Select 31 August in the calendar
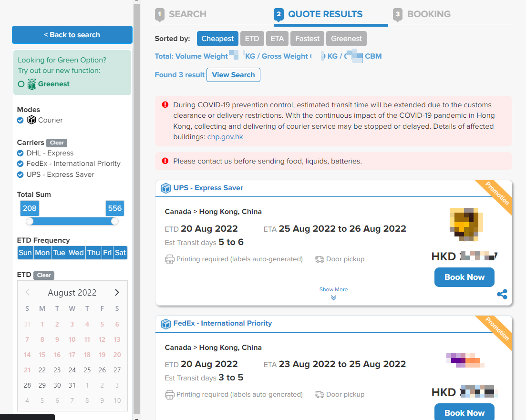The image size is (526, 420). tap(72, 386)
